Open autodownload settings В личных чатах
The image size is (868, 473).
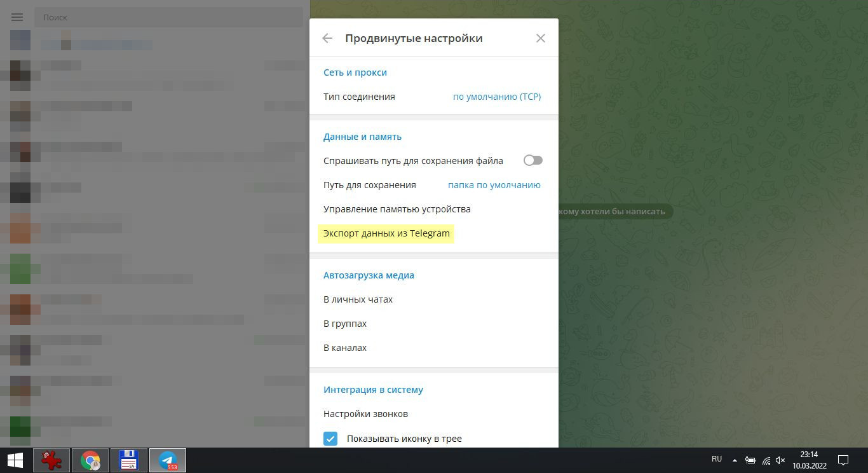[358, 299]
